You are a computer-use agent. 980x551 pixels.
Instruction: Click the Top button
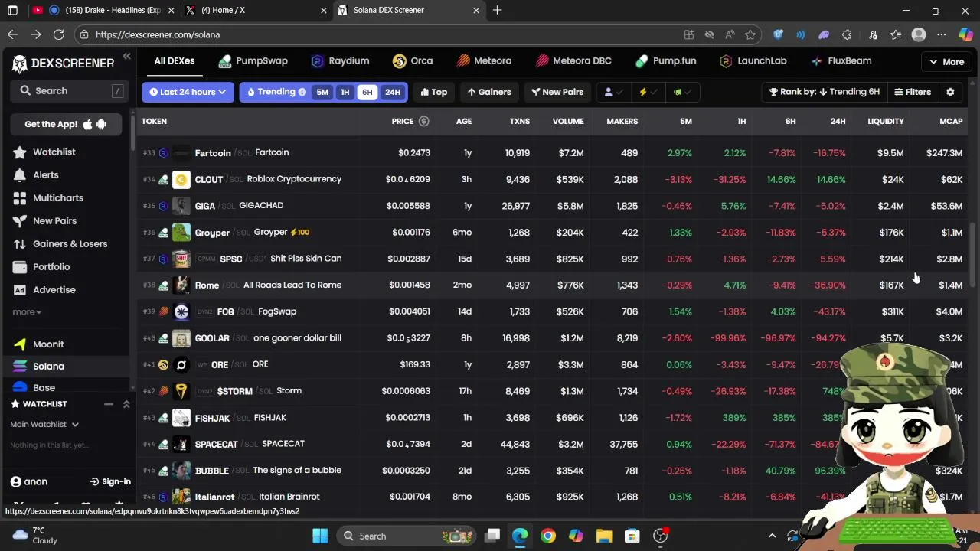click(x=433, y=92)
